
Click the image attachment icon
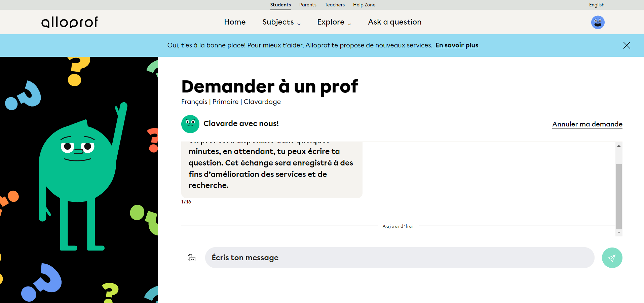[x=191, y=258]
